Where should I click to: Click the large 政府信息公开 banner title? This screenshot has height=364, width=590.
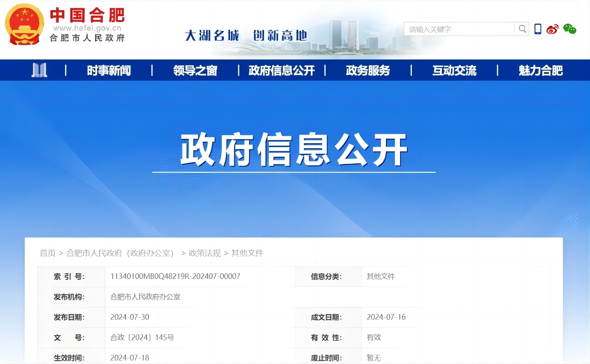pyautogui.click(x=294, y=150)
